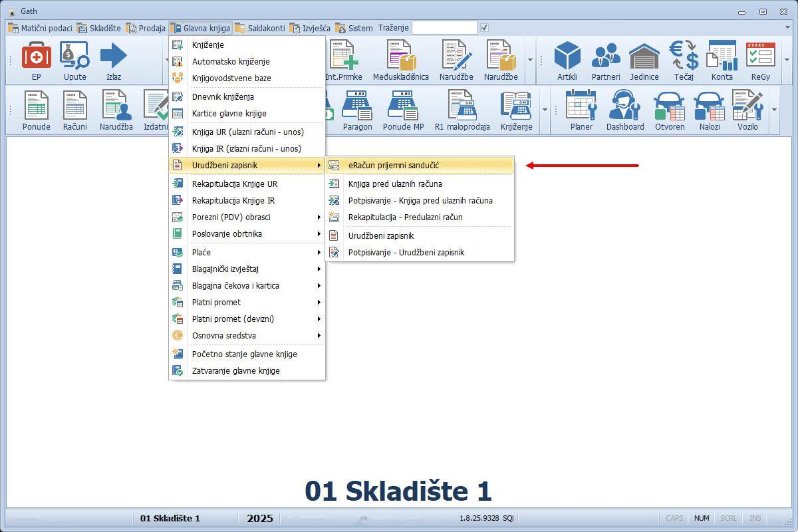Screen dimensions: 798x532
Task: Choose Knjiga pred ulaznih računa
Action: (x=395, y=184)
